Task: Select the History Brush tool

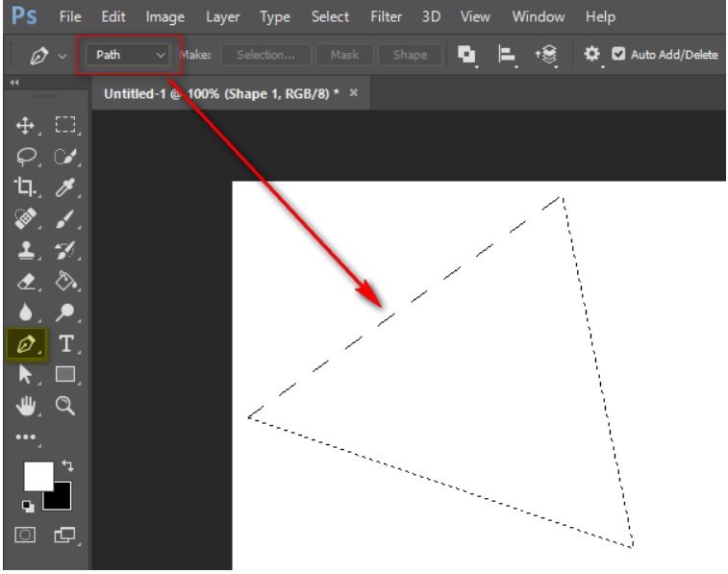Action: (x=65, y=250)
